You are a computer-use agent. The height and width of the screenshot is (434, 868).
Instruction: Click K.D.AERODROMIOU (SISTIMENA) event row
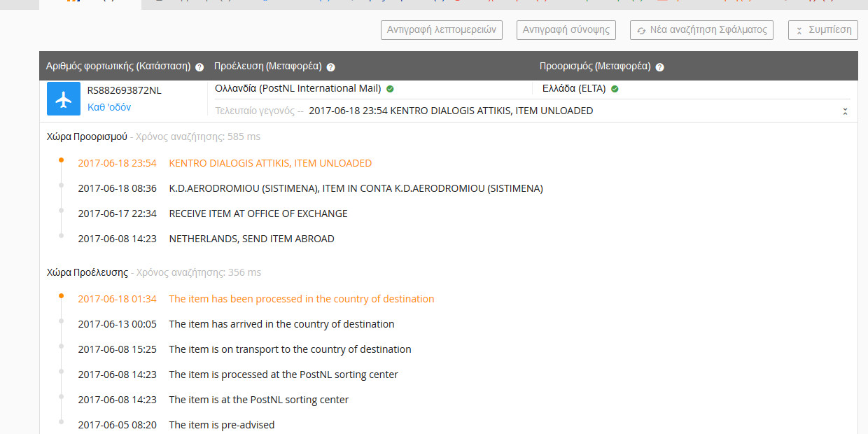pyautogui.click(x=356, y=188)
